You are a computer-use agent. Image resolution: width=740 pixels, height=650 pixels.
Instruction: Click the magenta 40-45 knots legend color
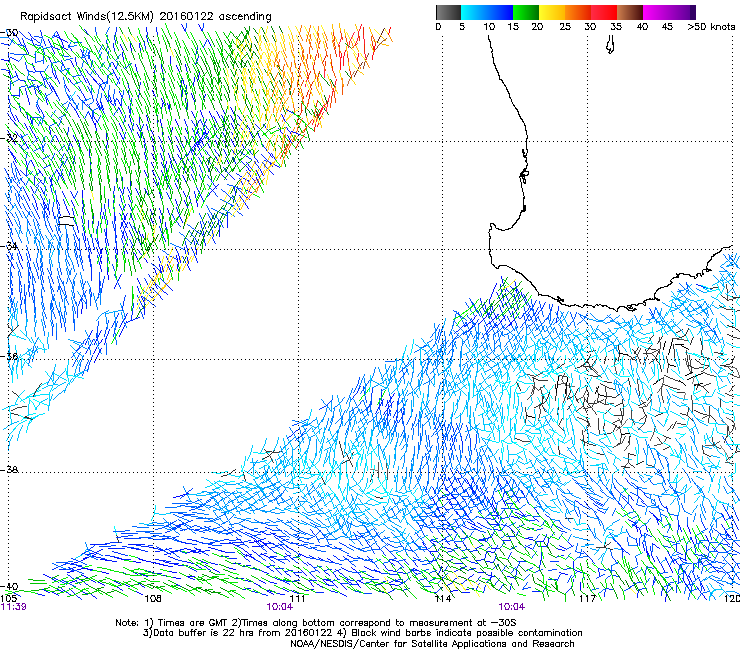(x=656, y=12)
